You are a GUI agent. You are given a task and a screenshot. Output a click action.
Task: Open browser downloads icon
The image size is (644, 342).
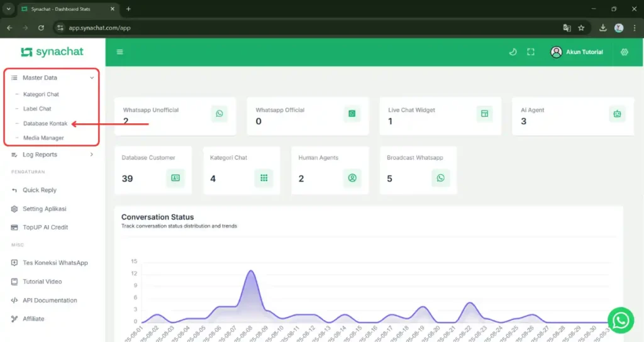(602, 28)
